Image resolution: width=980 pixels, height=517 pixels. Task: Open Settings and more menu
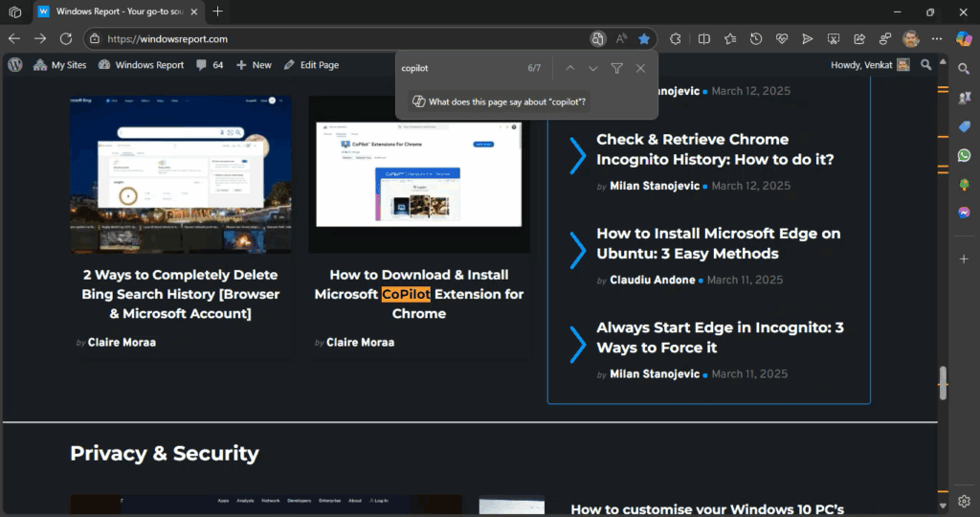coord(936,38)
